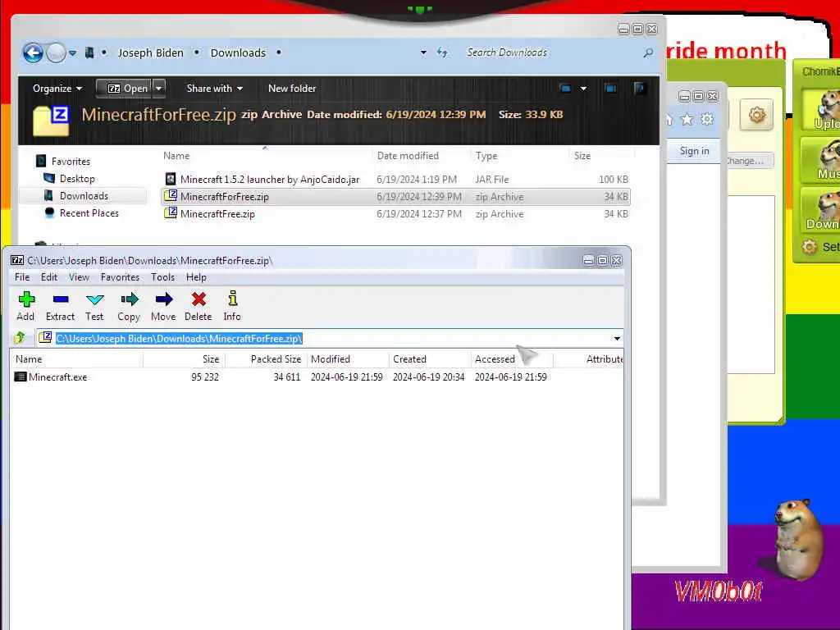The image size is (840, 630).
Task: Open the Favorites menu in 7-Zip
Action: (x=120, y=277)
